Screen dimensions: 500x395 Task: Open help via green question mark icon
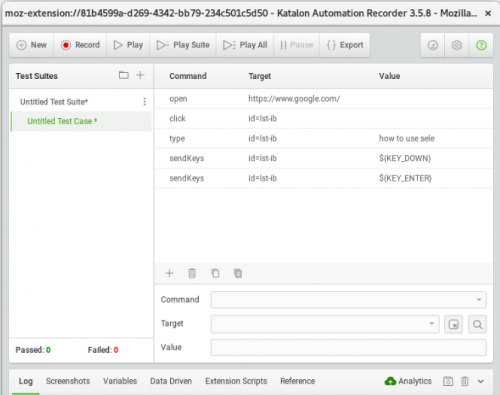pyautogui.click(x=481, y=45)
